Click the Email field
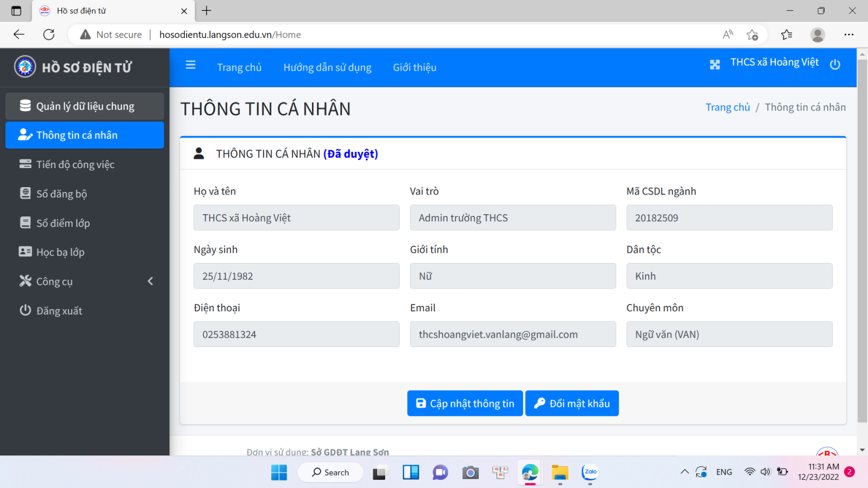 point(513,334)
